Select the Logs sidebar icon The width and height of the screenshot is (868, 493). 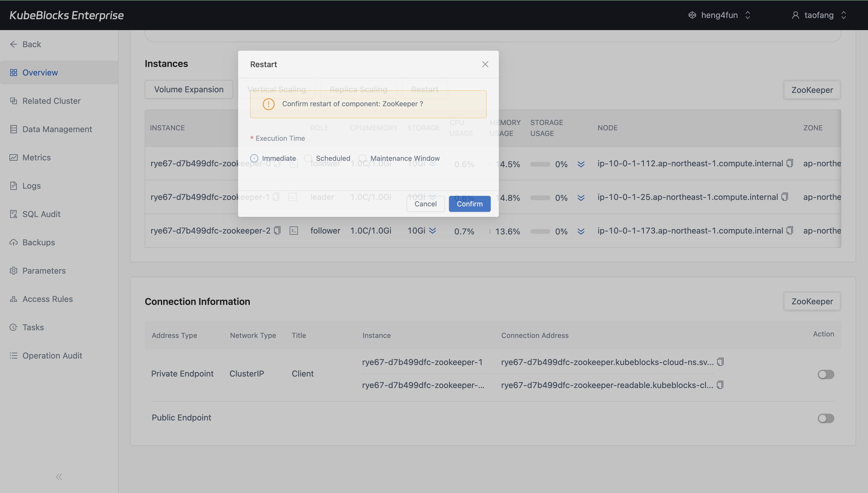click(14, 185)
